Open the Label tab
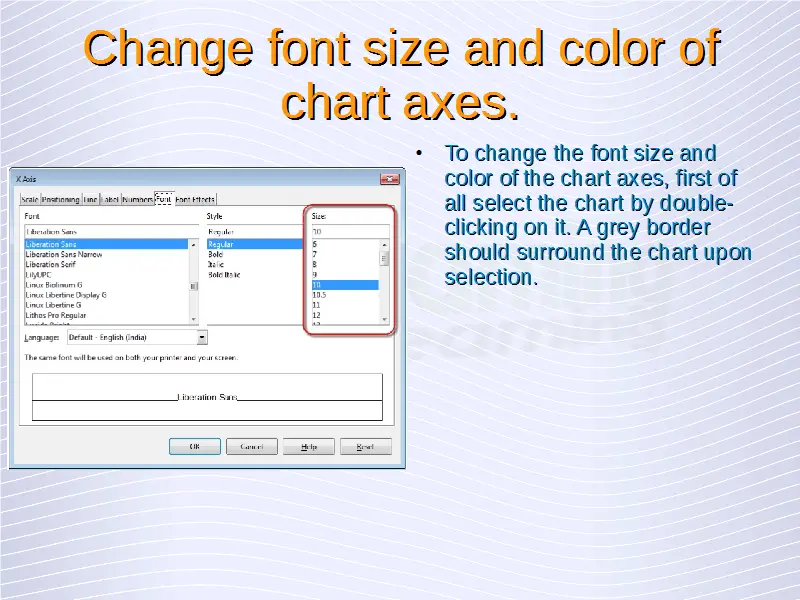 pos(110,200)
